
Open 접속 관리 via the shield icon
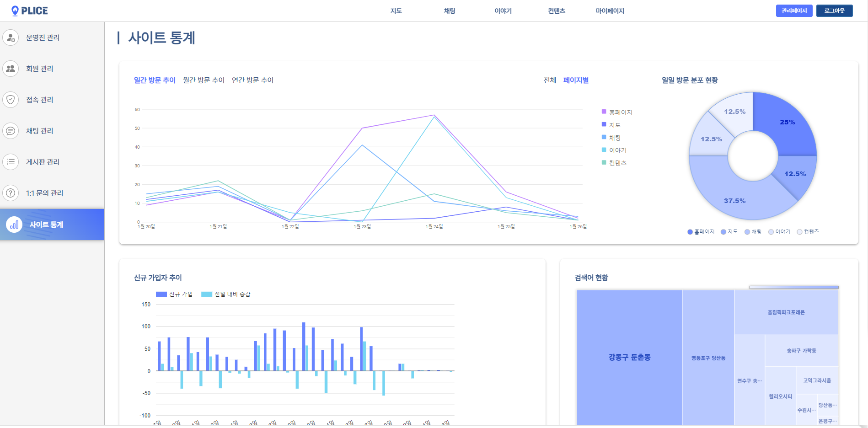point(11,100)
